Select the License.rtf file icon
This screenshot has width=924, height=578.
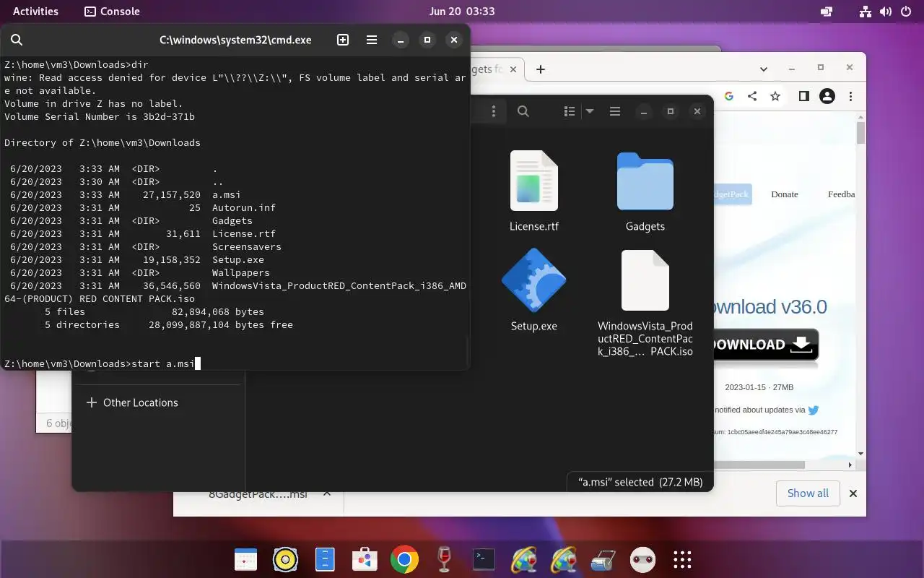534,181
